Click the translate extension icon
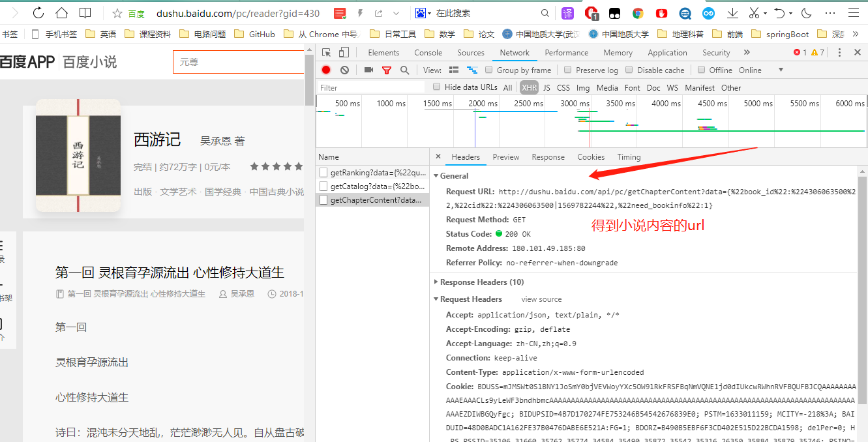 (x=568, y=13)
